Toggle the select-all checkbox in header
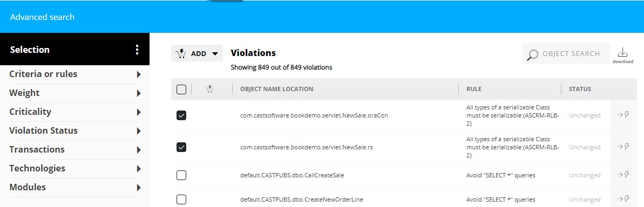Screen dimensions: 644x207 coord(181,89)
